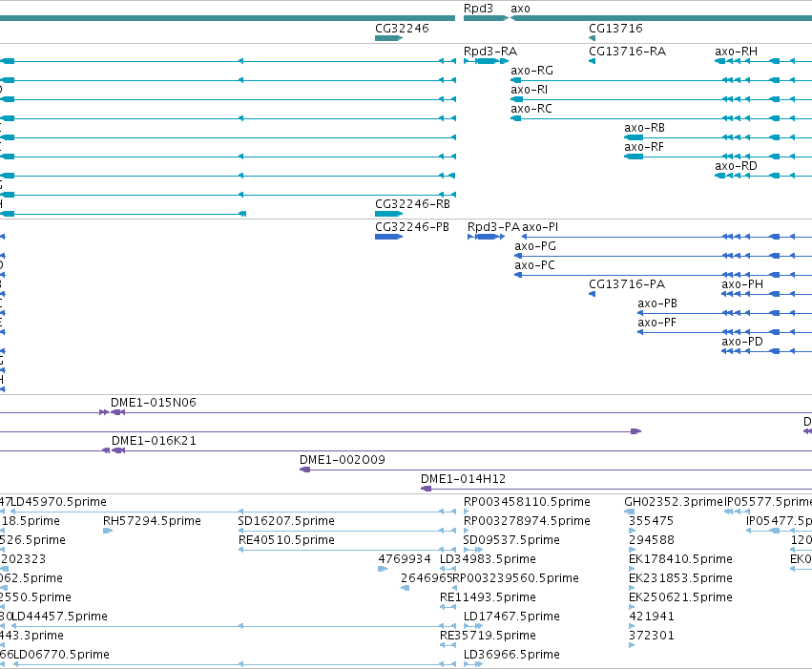This screenshot has height=669, width=812.
Task: Open the LD44457.5prime EST label
Action: pyautogui.click(x=59, y=617)
